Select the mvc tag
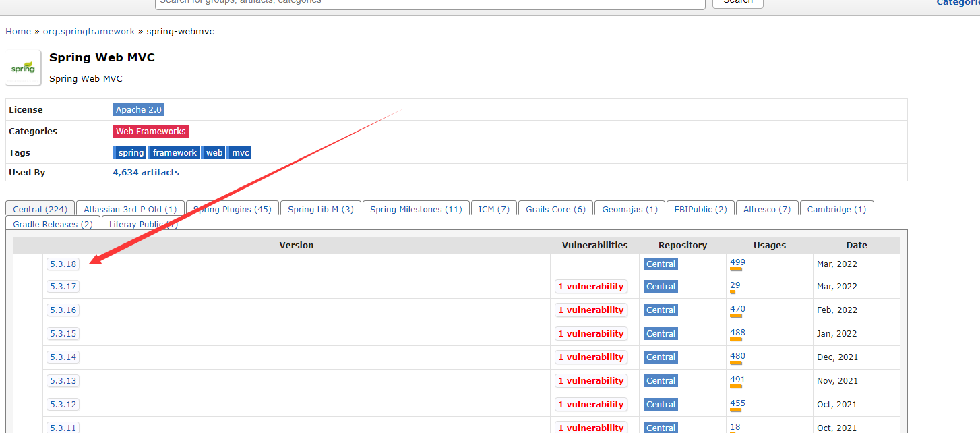 pos(241,153)
